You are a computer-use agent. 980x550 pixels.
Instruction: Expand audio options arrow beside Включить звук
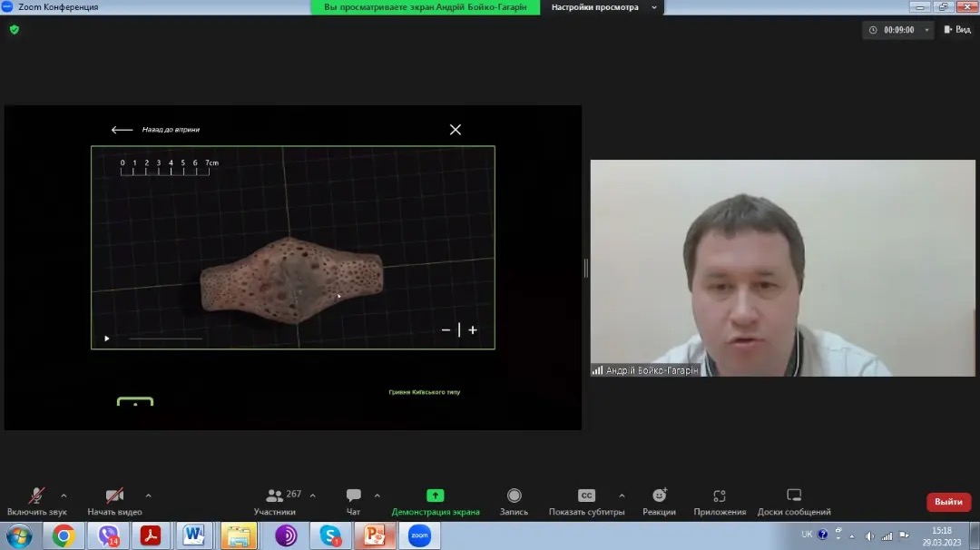coord(64,496)
